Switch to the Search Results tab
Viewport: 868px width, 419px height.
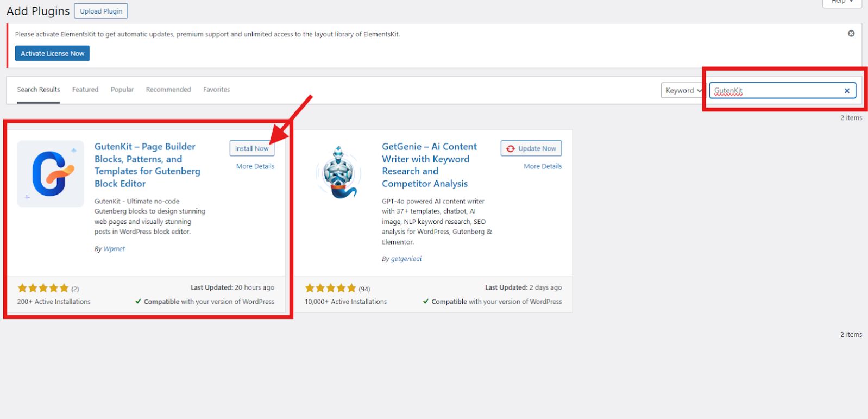(39, 90)
